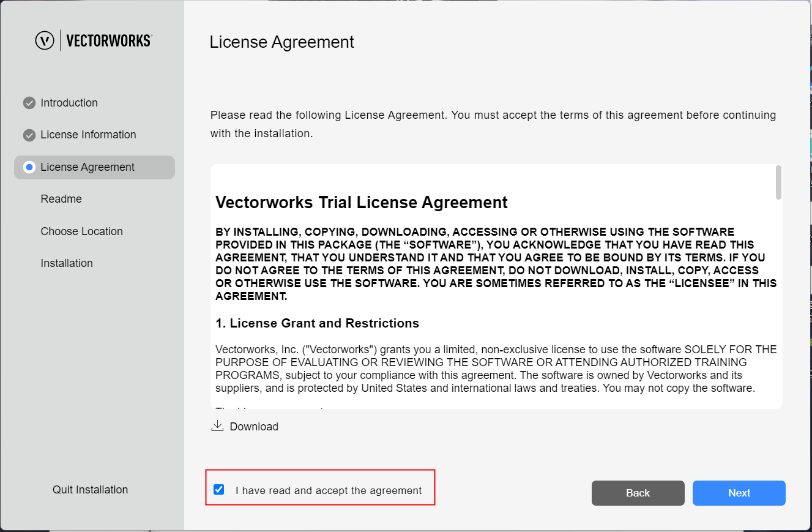Uncheck the accept agreement checkbox

[218, 490]
